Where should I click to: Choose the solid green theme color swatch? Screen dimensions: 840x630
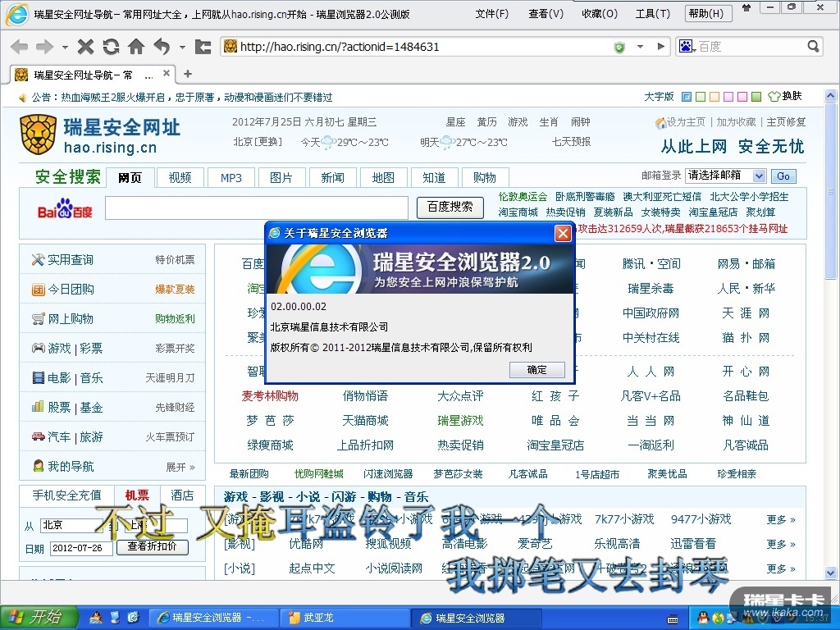click(x=756, y=97)
